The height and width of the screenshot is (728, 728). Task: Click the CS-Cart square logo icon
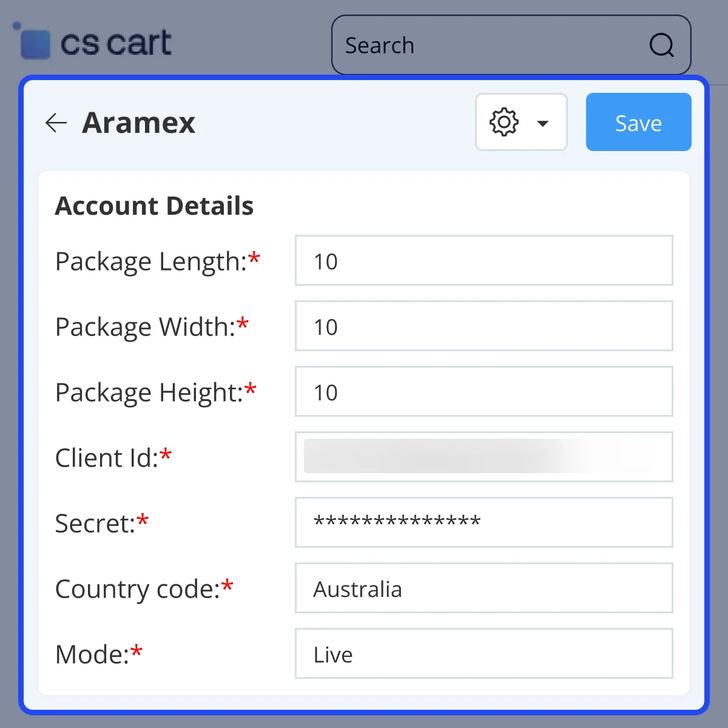[x=34, y=44]
